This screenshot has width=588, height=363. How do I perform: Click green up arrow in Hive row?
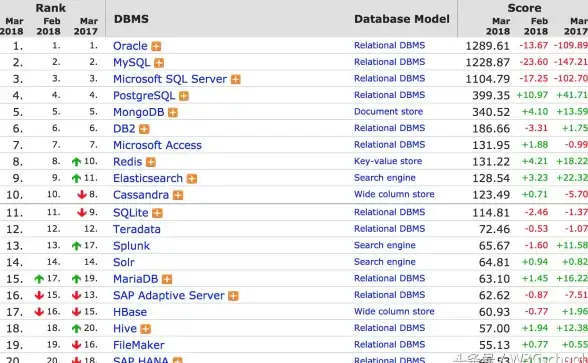[x=76, y=328]
